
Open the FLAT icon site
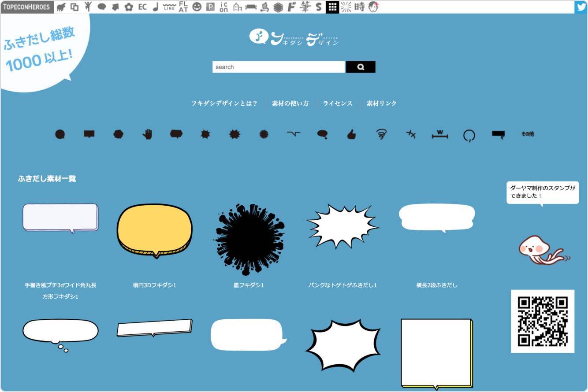(x=183, y=7)
